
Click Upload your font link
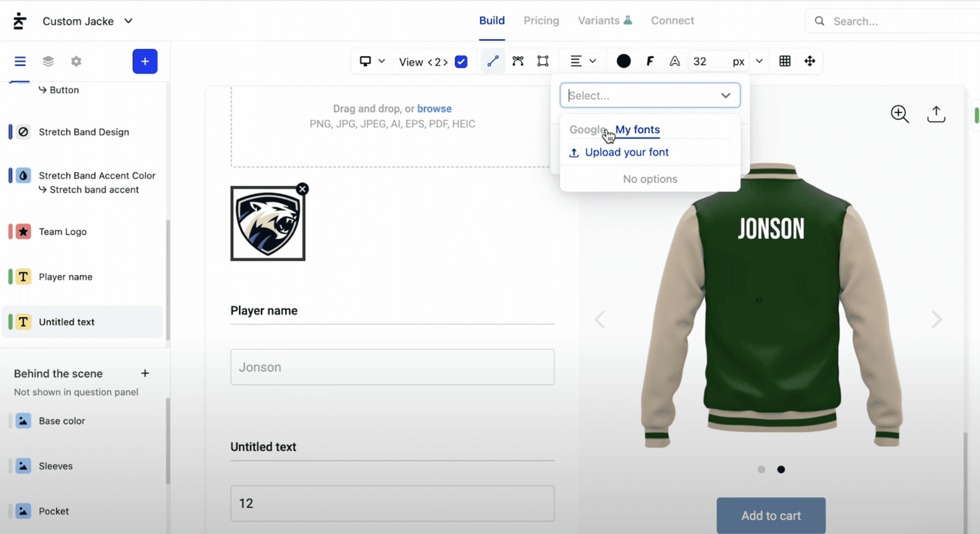pyautogui.click(x=619, y=152)
